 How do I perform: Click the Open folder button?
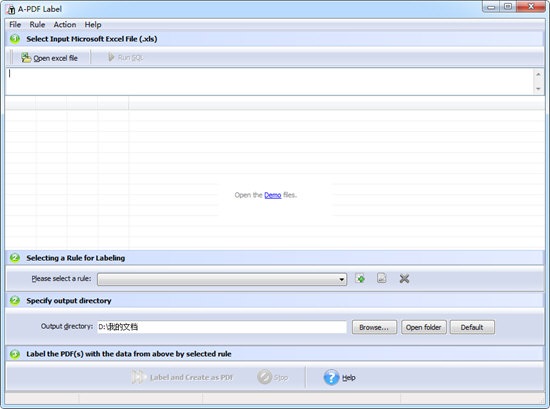pyautogui.click(x=424, y=327)
